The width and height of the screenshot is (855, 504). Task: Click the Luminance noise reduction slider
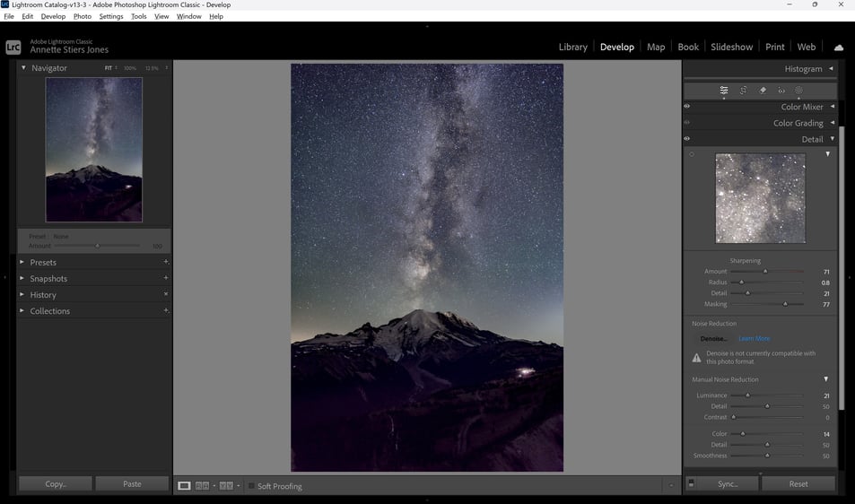coord(767,395)
